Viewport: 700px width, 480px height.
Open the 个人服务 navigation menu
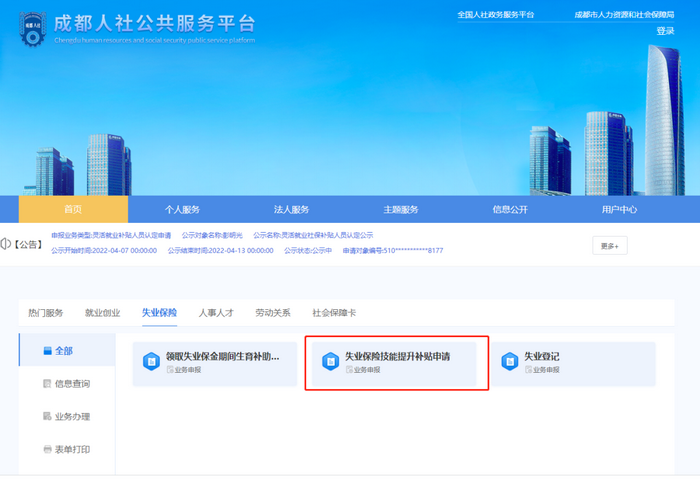[x=182, y=209]
